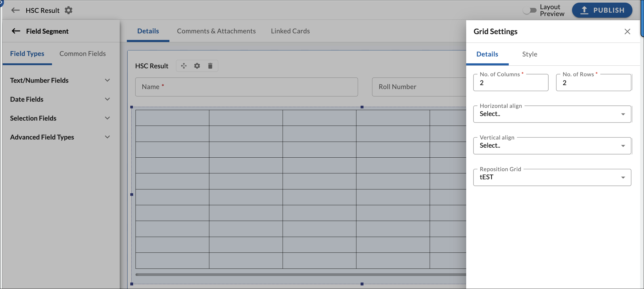Switch to the Style tab in Grid Settings
This screenshot has width=644, height=289.
click(x=529, y=54)
